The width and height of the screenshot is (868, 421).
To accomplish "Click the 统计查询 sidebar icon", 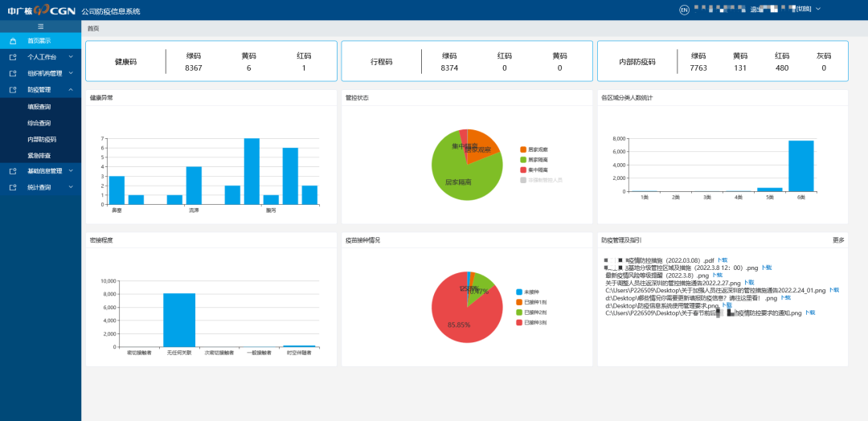I will click(x=13, y=187).
